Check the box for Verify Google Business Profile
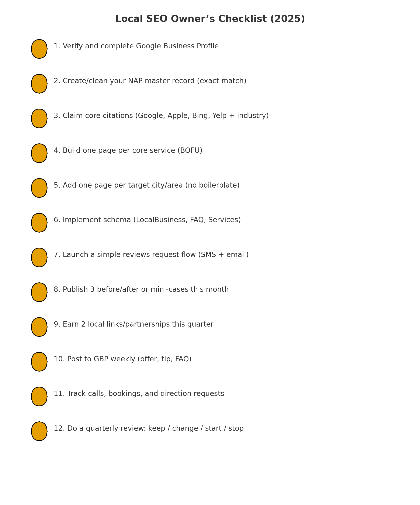Image resolution: width=420 pixels, height=505 pixels. [x=39, y=49]
